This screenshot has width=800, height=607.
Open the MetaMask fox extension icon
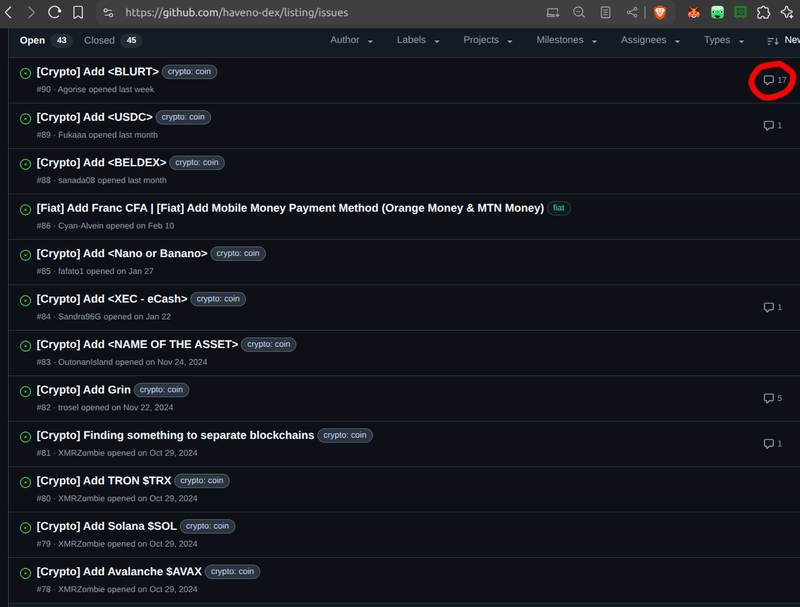[693, 12]
